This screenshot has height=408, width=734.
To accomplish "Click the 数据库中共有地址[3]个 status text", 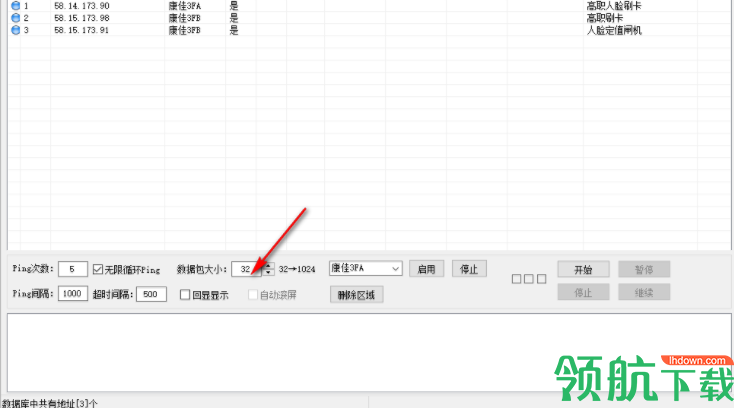I will (x=50, y=403).
